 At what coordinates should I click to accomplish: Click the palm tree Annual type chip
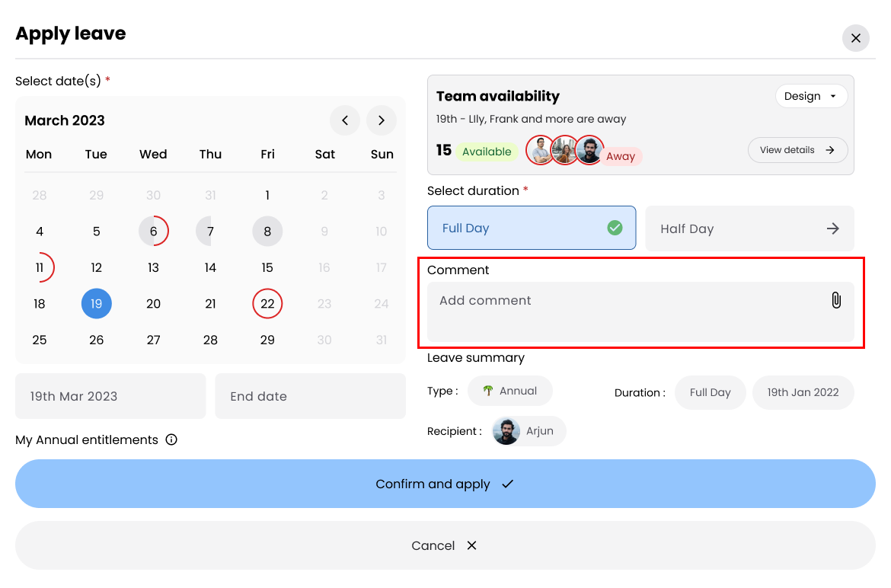pos(509,391)
